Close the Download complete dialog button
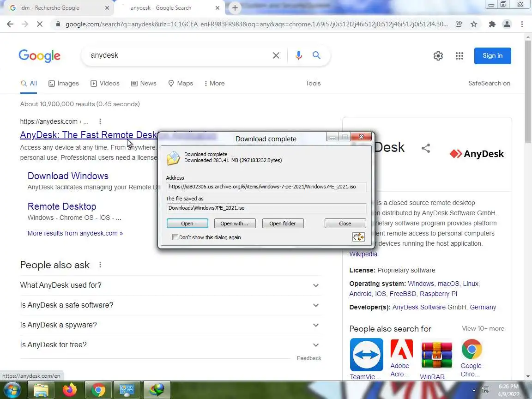 [x=345, y=223]
